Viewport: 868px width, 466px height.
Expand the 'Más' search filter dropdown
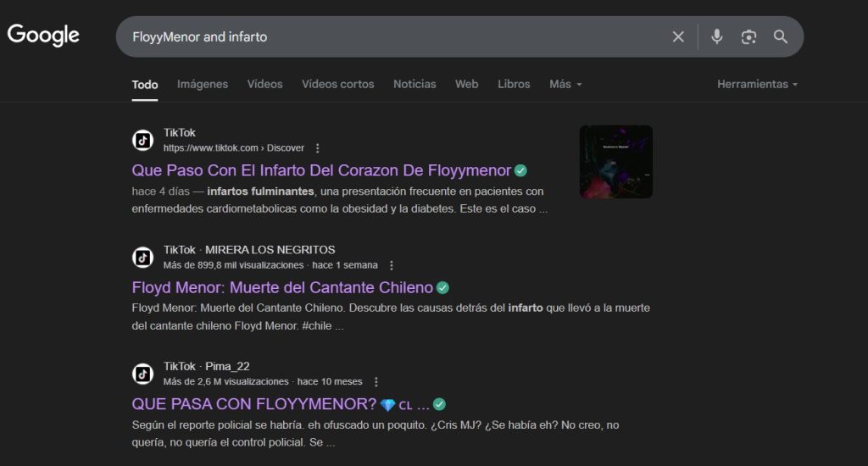(565, 84)
